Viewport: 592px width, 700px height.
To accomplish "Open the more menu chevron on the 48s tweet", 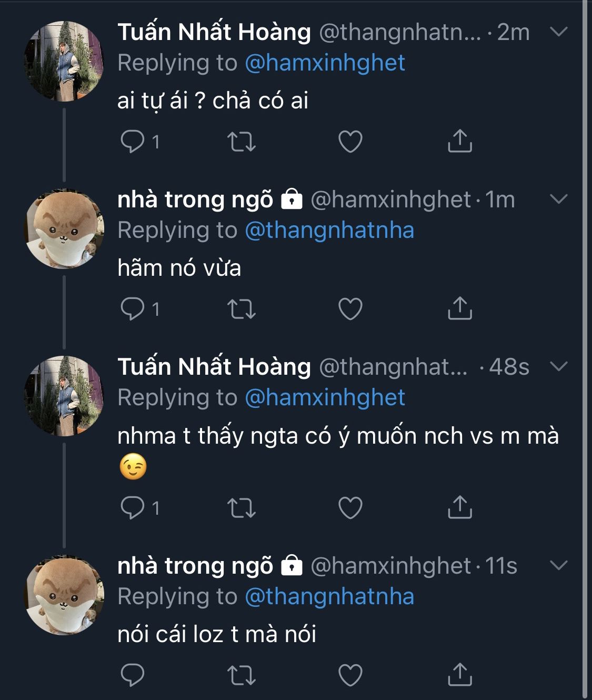I will pos(558,366).
